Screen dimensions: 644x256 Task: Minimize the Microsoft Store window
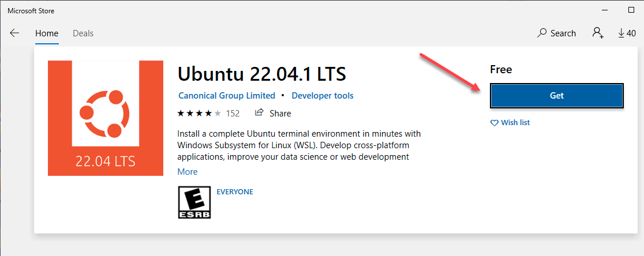click(x=604, y=10)
